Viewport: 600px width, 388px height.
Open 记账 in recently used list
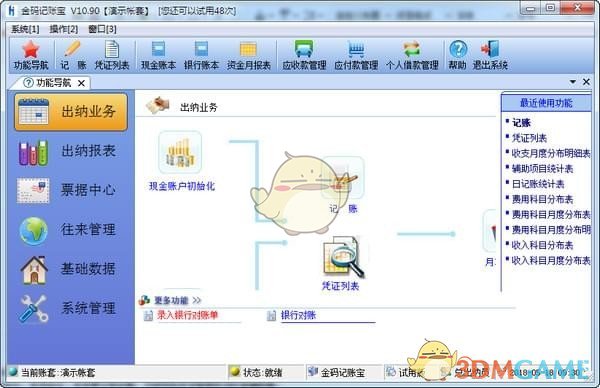(x=522, y=123)
